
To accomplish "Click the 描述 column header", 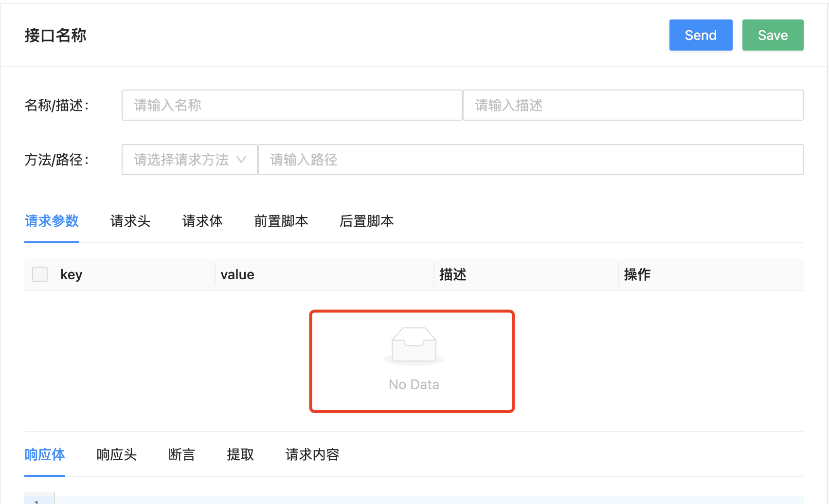I will 453,275.
